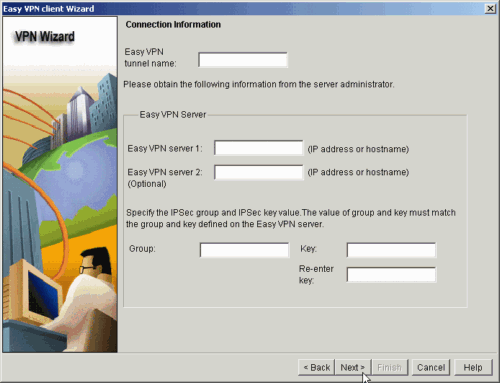Viewport: 500px width, 383px height.
Task: Click the 'Easy VPN Server' group label
Action: point(173,115)
